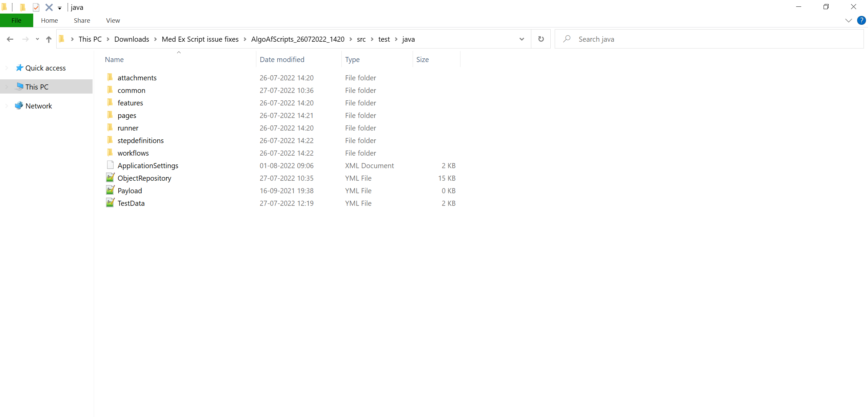The width and height of the screenshot is (868, 417).
Task: Select Network in the navigation pane
Action: coord(39,106)
